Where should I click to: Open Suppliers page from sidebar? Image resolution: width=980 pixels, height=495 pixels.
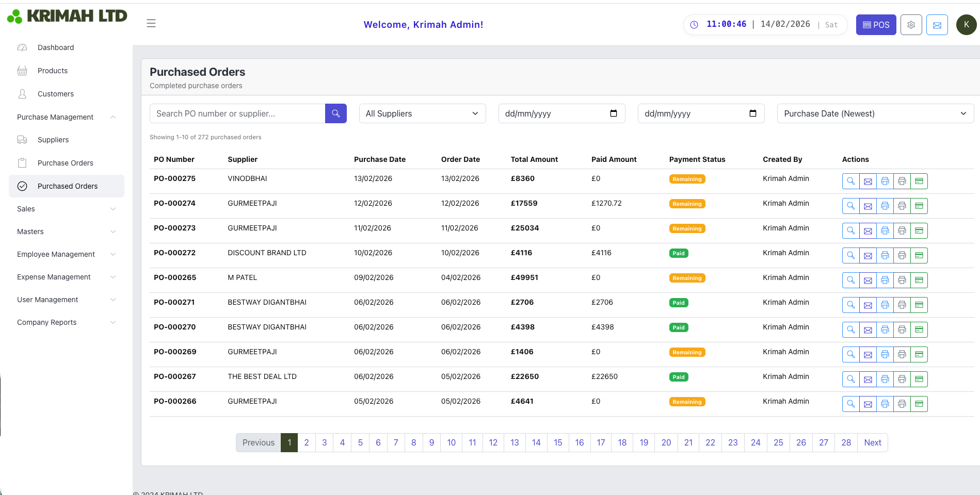pyautogui.click(x=53, y=140)
